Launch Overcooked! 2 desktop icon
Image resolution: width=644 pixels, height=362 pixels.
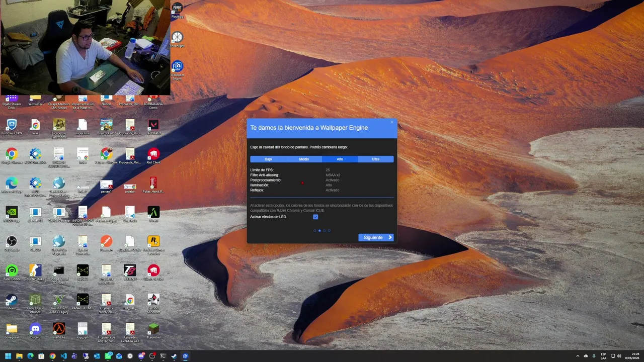pyautogui.click(x=106, y=127)
